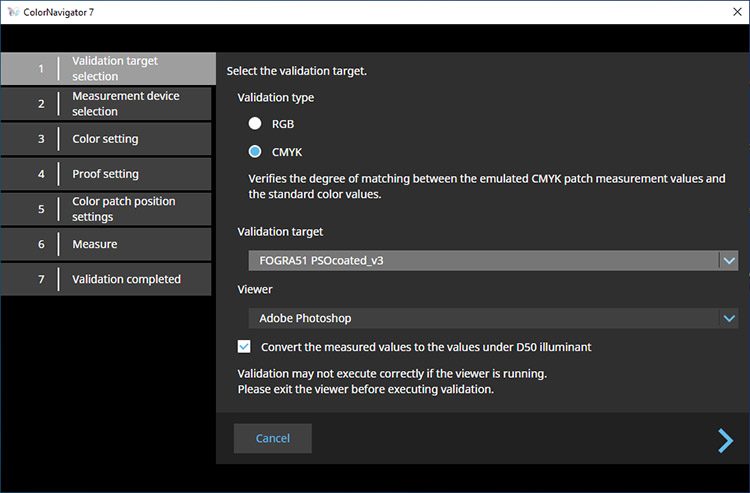Close the ColorNavigator 7 window
Viewport: 750px width, 493px height.
pos(737,12)
